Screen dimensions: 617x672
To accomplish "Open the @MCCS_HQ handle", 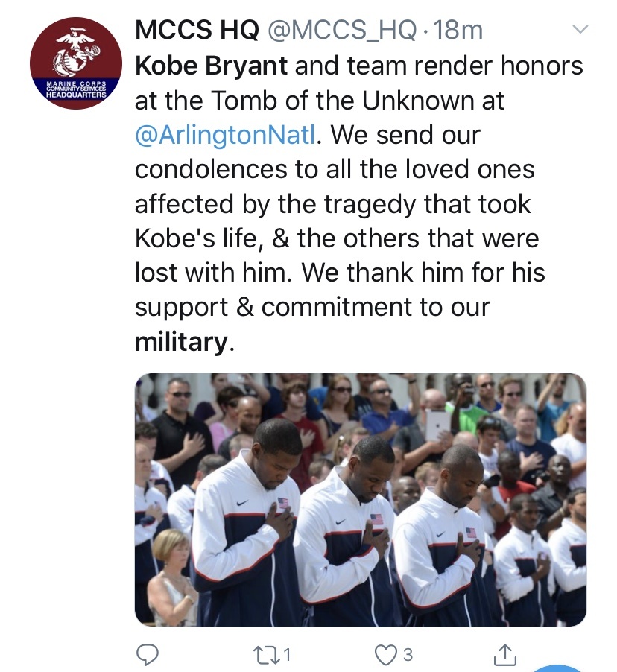I will (342, 30).
